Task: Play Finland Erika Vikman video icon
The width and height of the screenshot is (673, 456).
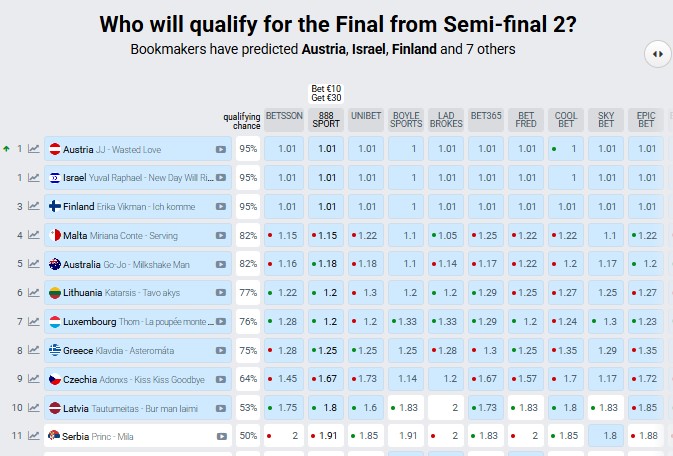Action: tap(221, 207)
